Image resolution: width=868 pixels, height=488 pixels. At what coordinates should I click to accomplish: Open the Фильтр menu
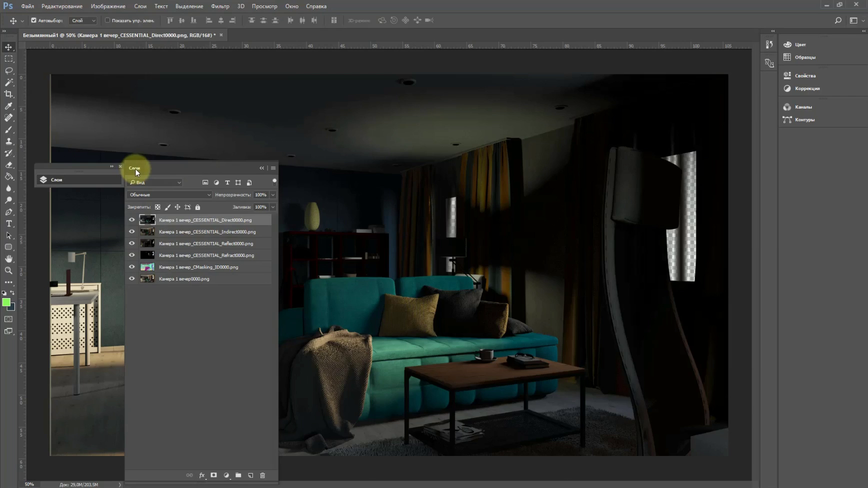(220, 6)
